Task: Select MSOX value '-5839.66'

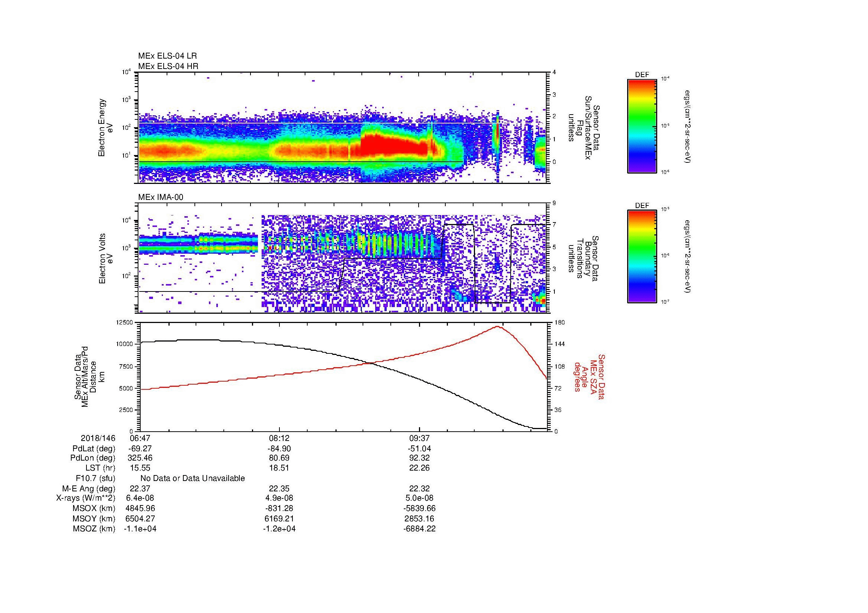Action: pyautogui.click(x=420, y=508)
